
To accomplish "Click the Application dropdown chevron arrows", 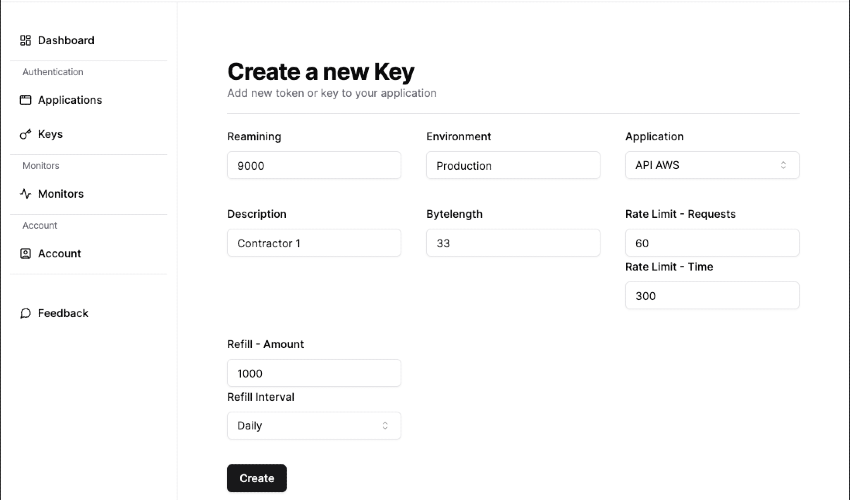I will (x=783, y=165).
